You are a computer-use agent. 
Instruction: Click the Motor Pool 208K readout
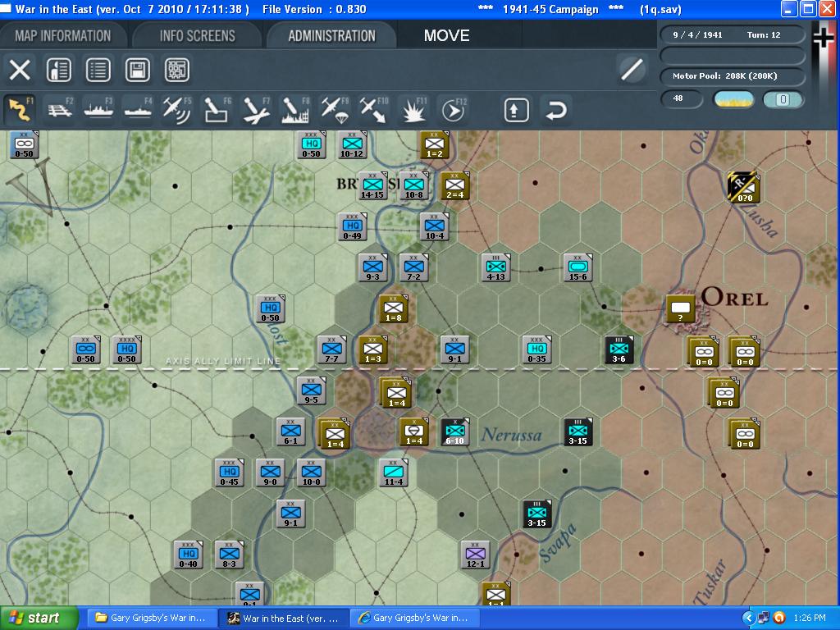732,76
